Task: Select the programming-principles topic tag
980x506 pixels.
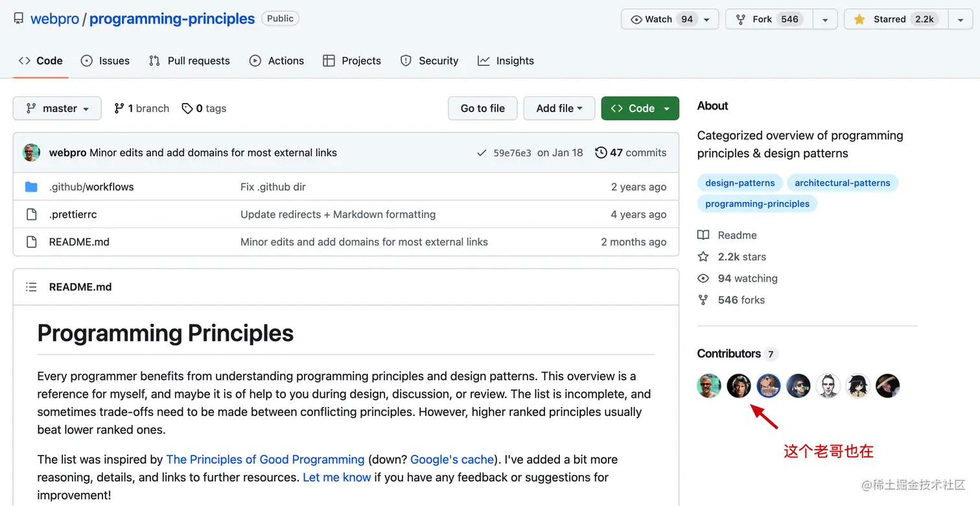Action: coord(757,203)
